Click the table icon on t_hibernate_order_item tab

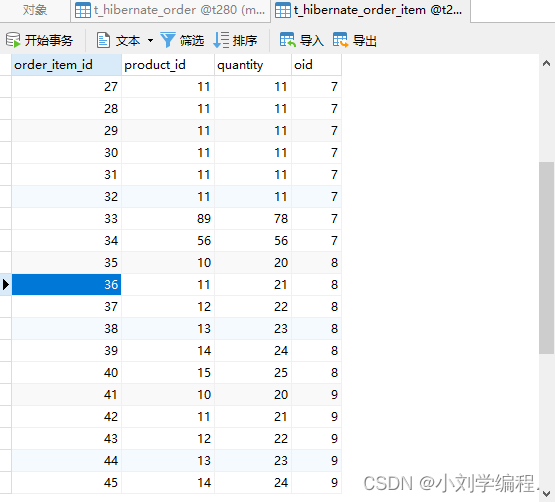(283, 10)
